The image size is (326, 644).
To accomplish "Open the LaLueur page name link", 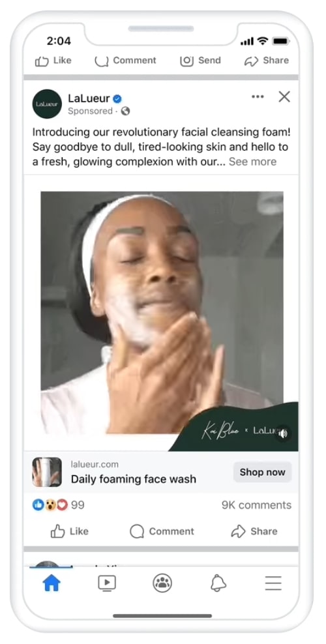I will coord(89,98).
